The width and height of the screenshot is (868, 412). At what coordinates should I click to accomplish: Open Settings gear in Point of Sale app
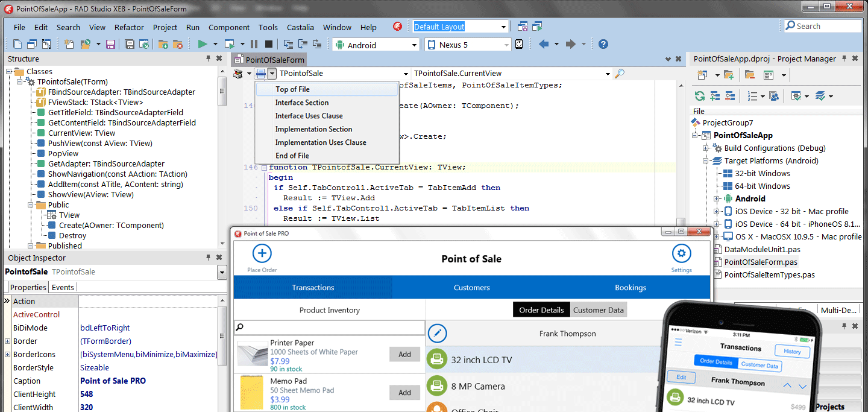click(681, 254)
